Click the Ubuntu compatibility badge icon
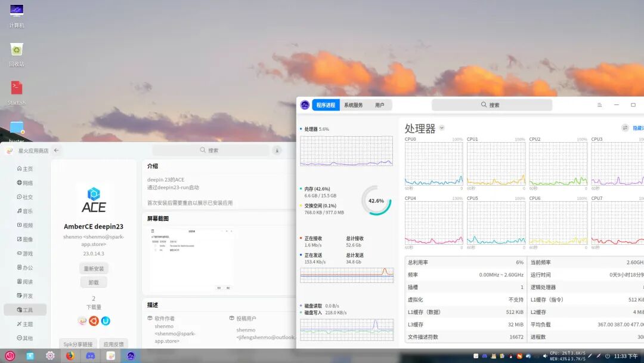Image resolution: width=644 pixels, height=363 pixels. (94, 321)
